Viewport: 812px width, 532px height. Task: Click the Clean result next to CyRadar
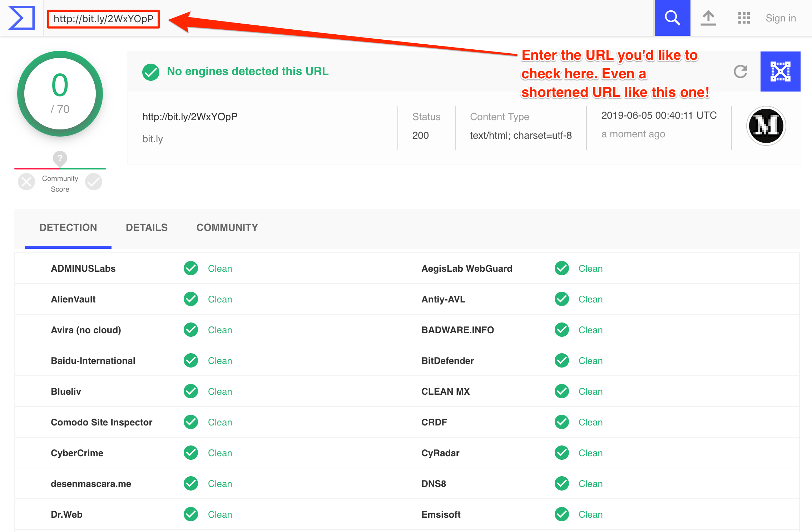coord(590,453)
